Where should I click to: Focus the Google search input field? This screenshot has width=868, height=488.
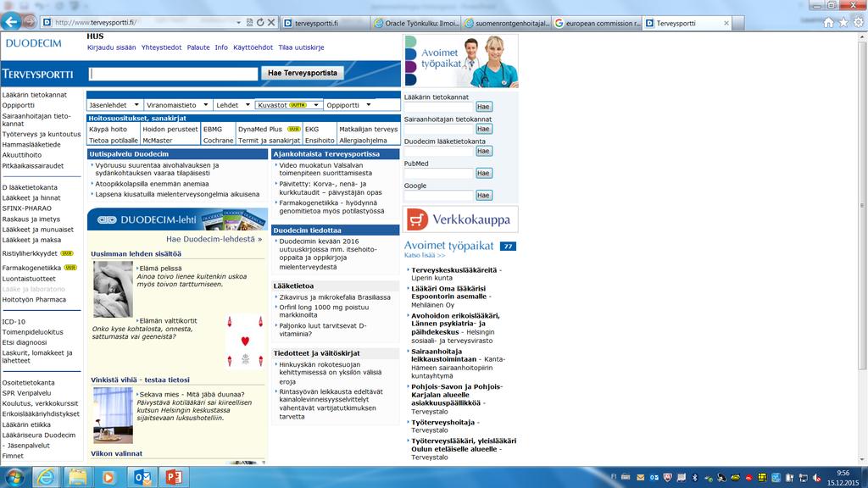[x=438, y=196]
